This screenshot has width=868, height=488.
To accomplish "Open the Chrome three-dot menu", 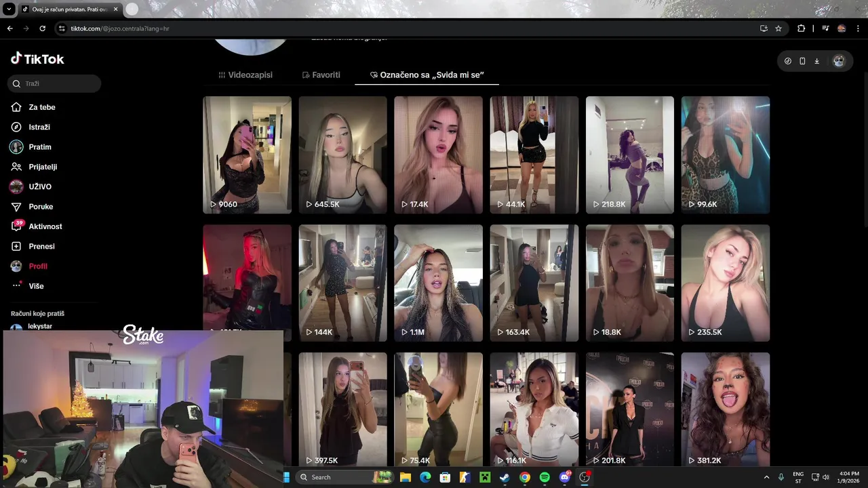I will [858, 28].
